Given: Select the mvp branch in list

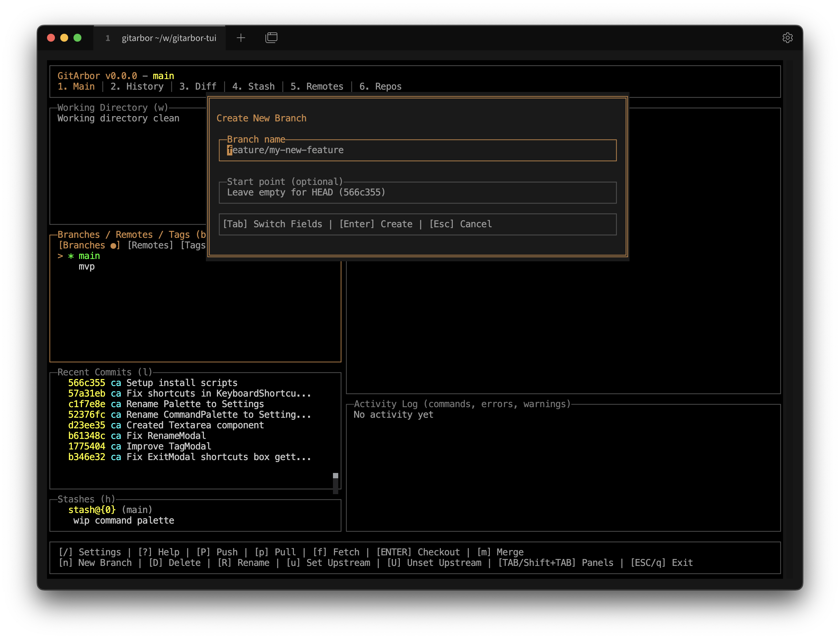Looking at the screenshot, I should click(86, 267).
